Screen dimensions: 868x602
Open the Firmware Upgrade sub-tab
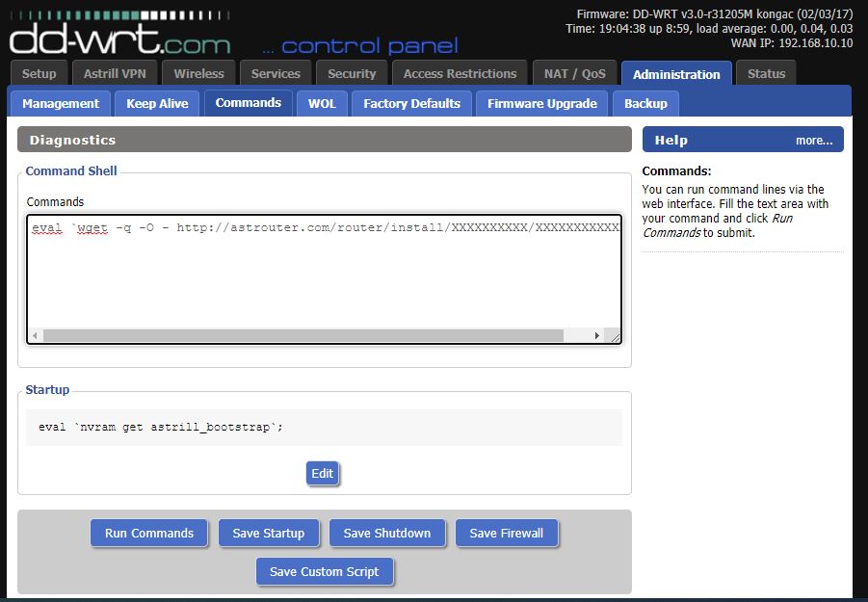[542, 103]
